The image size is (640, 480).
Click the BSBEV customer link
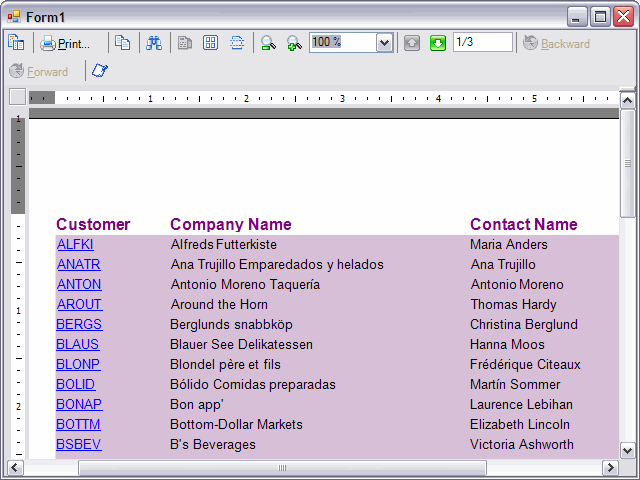click(79, 444)
